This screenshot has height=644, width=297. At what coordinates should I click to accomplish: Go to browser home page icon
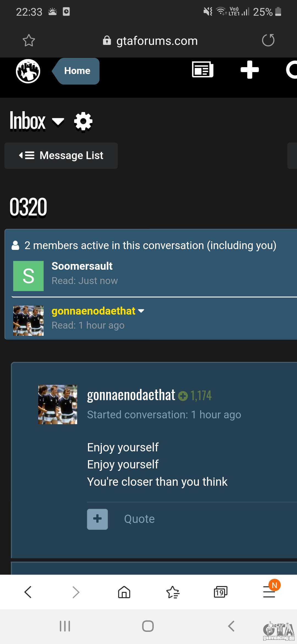pos(124,592)
